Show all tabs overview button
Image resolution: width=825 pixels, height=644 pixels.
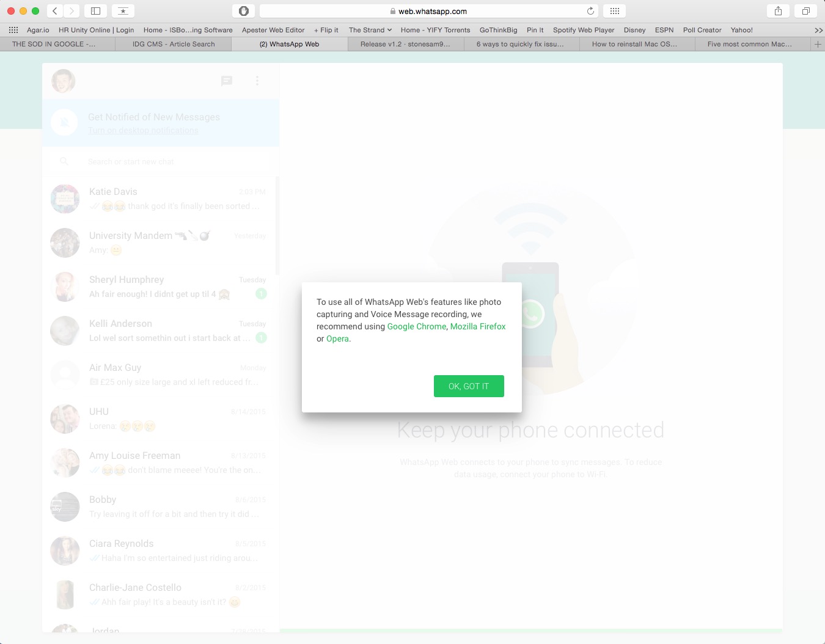tap(805, 11)
